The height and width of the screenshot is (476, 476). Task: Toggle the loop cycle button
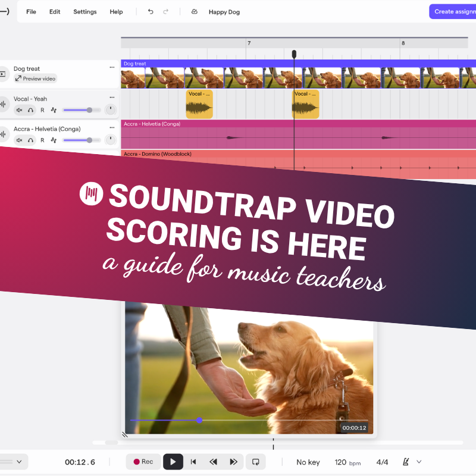click(x=256, y=462)
